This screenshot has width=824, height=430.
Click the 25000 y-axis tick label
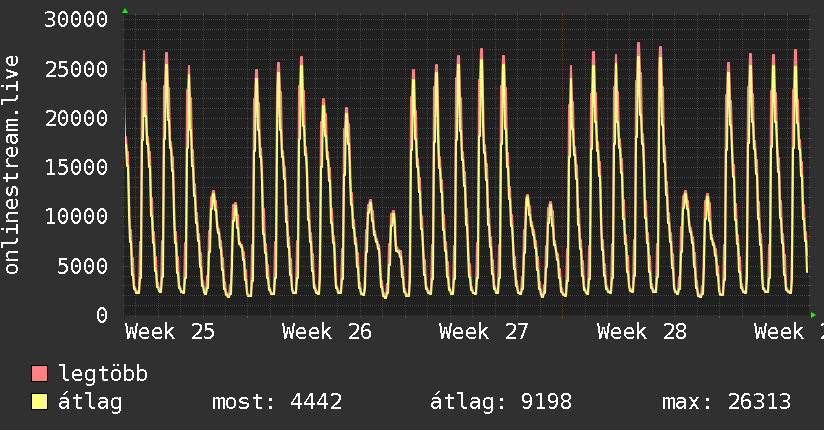pyautogui.click(x=76, y=69)
